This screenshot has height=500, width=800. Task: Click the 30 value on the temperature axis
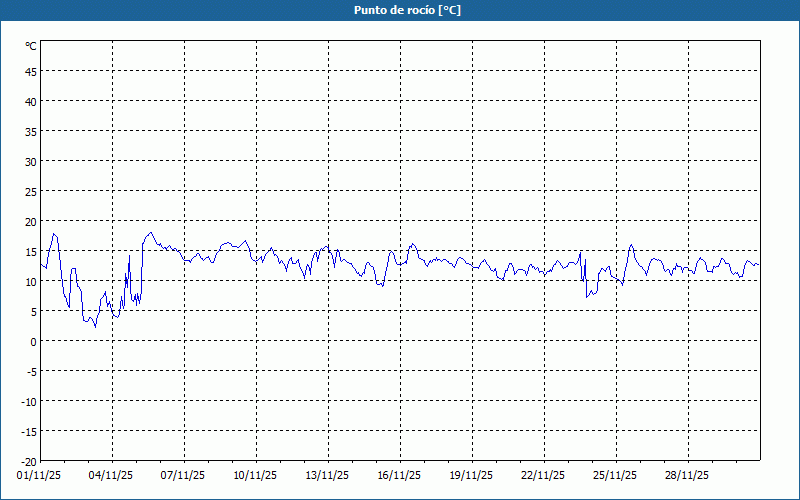[31, 162]
